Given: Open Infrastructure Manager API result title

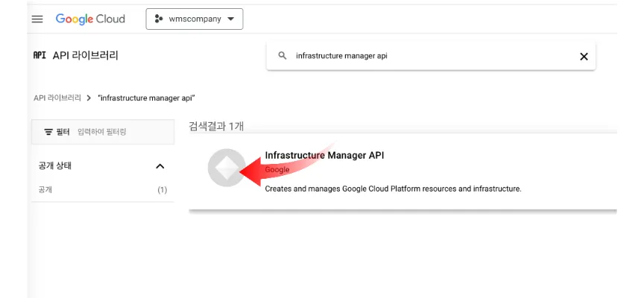Looking at the screenshot, I should point(324,155).
